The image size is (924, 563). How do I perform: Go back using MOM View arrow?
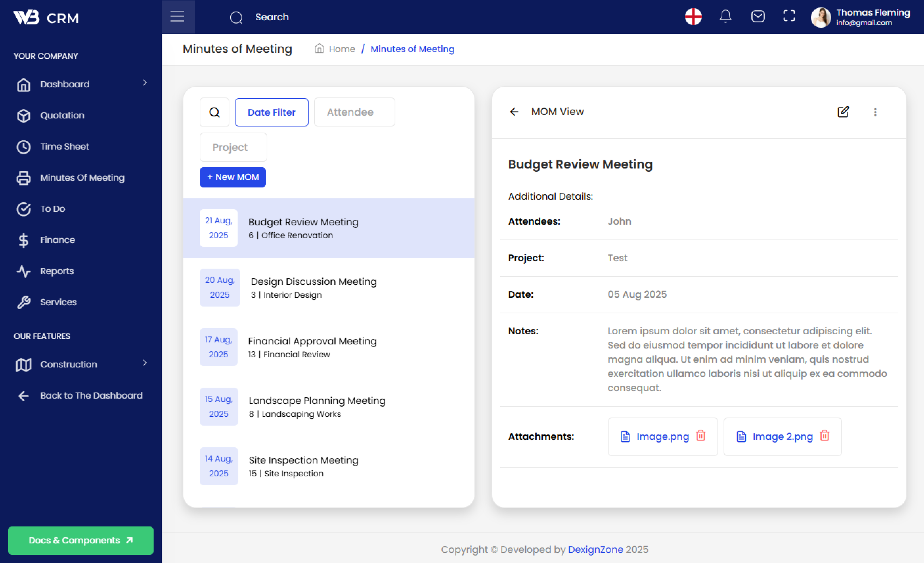514,112
